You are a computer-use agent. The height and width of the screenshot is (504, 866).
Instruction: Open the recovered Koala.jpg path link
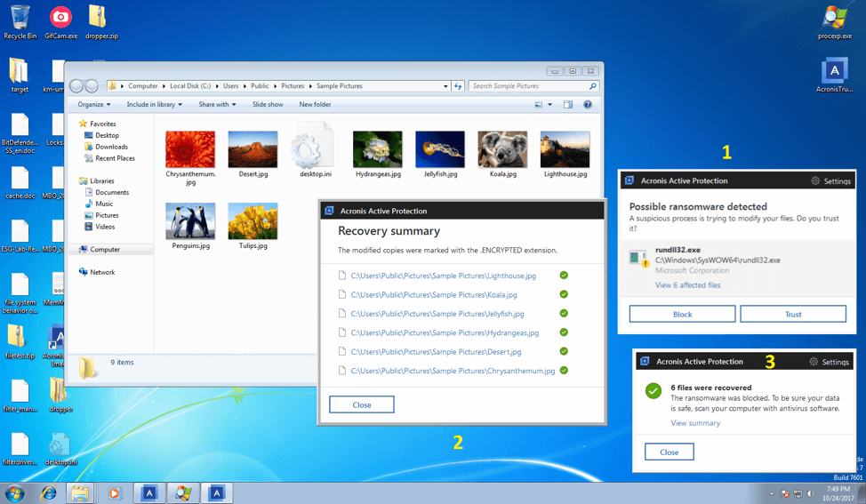tap(434, 295)
